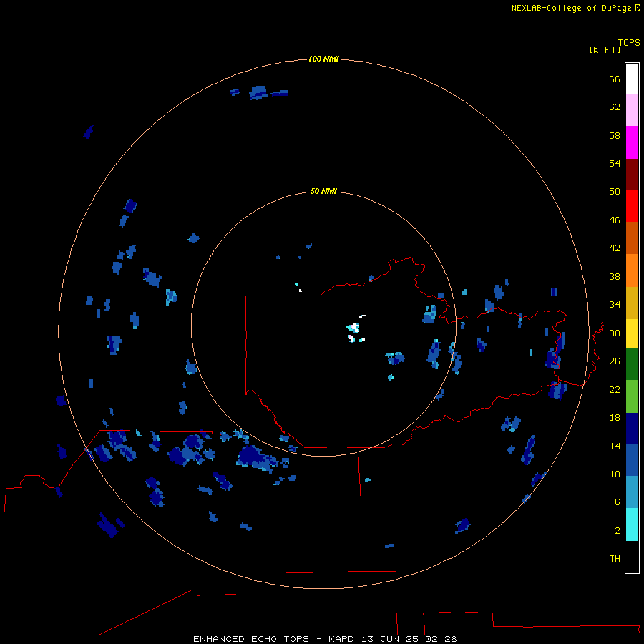Click the "22" legend value
This screenshot has height=644, width=644.
coord(615,389)
